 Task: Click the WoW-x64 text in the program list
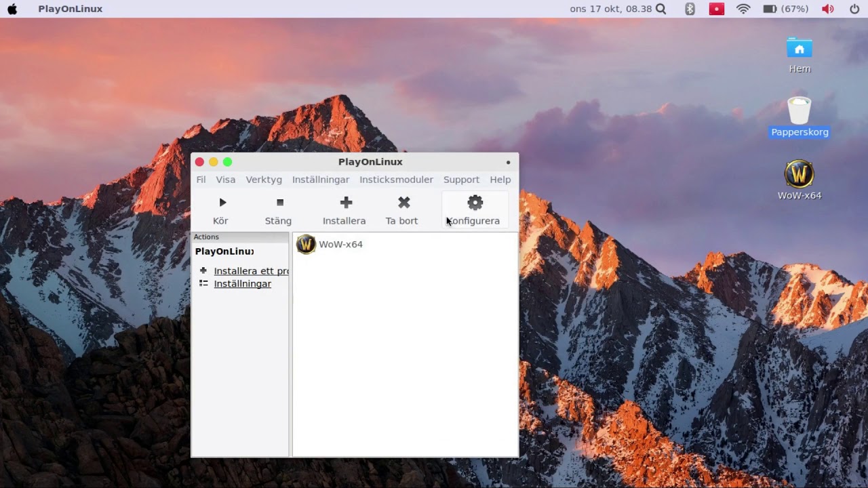[x=340, y=244]
